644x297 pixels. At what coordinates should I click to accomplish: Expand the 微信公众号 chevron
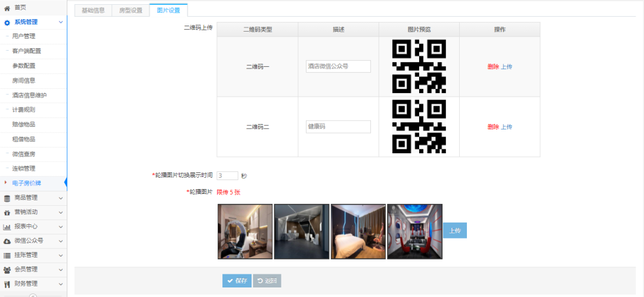[x=61, y=241]
